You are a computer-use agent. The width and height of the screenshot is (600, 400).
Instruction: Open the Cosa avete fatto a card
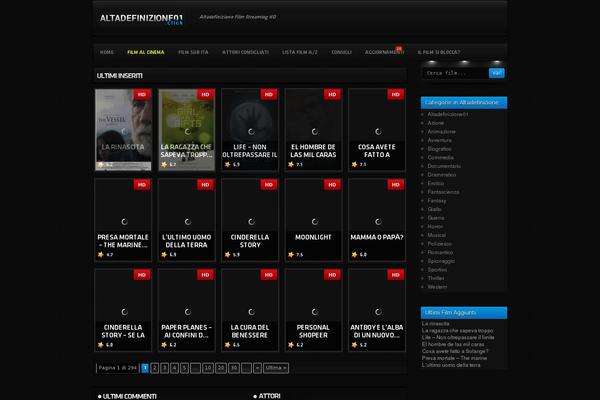click(377, 130)
